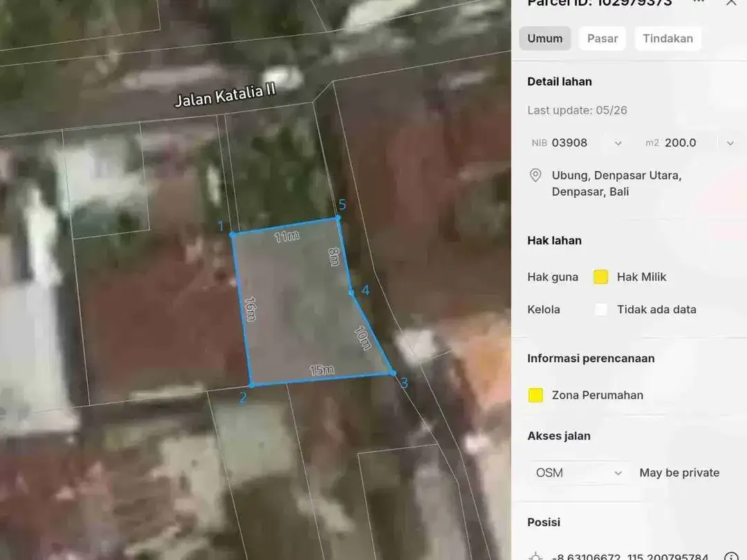
Task: Click the 16m edge measurement label
Action: 250,308
